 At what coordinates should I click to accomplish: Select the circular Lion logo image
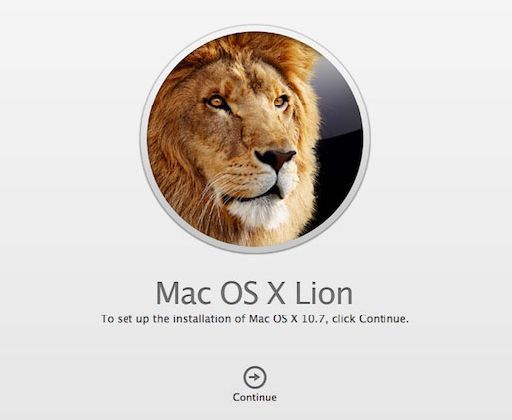click(x=255, y=138)
